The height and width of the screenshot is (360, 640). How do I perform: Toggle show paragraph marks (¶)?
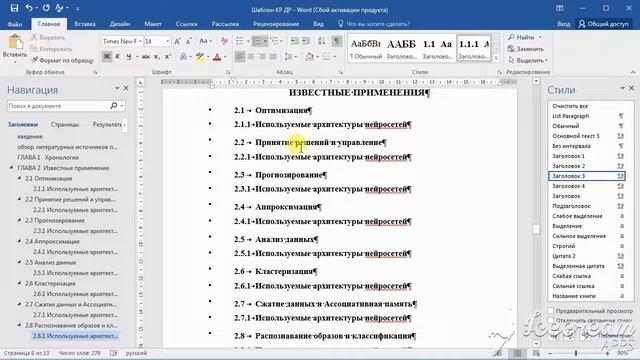pyautogui.click(x=337, y=41)
